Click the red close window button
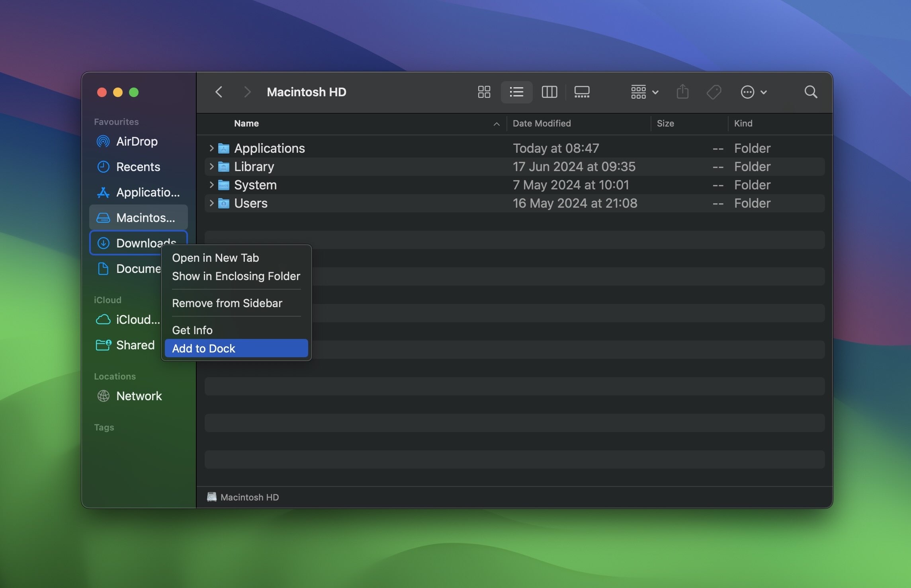The height and width of the screenshot is (588, 911). point(102,92)
